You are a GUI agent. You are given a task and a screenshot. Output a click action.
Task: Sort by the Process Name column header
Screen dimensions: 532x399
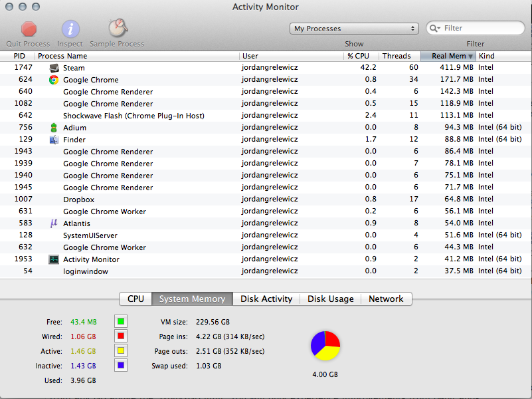[137, 56]
